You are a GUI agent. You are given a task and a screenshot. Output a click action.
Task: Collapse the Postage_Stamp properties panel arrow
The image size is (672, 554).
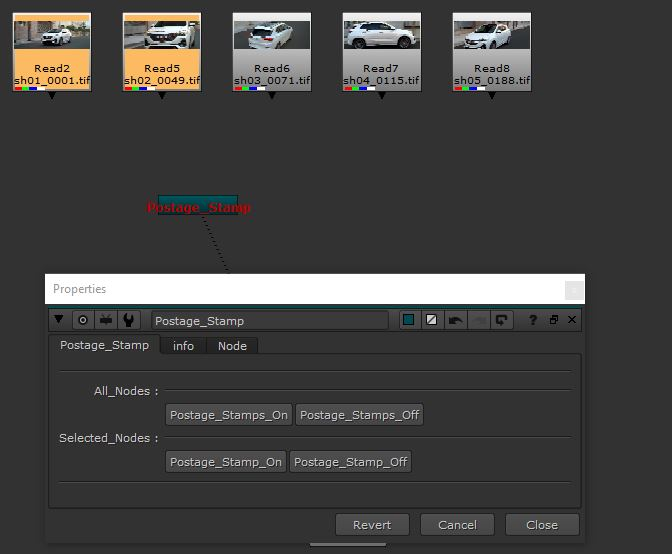click(x=59, y=320)
